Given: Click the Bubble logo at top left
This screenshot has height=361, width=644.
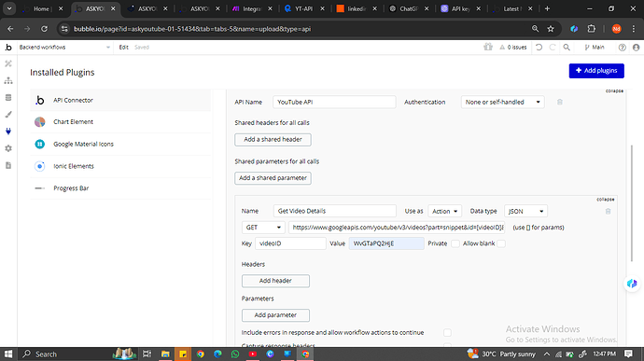Looking at the screenshot, I should (8, 48).
